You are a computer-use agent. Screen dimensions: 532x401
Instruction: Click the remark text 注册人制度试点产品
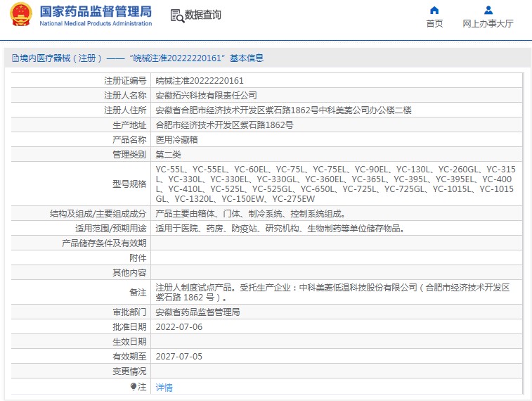[x=332, y=293]
